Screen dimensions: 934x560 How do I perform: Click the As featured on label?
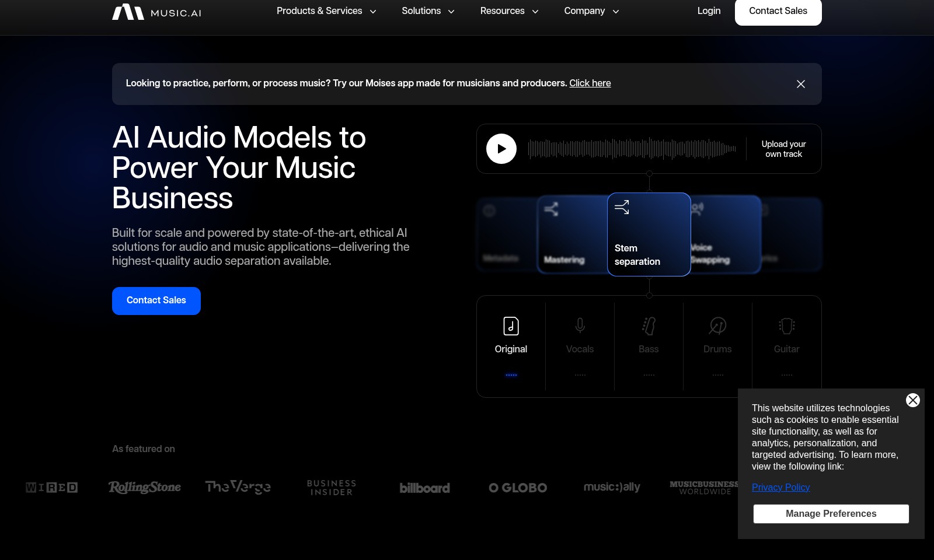coord(144,449)
